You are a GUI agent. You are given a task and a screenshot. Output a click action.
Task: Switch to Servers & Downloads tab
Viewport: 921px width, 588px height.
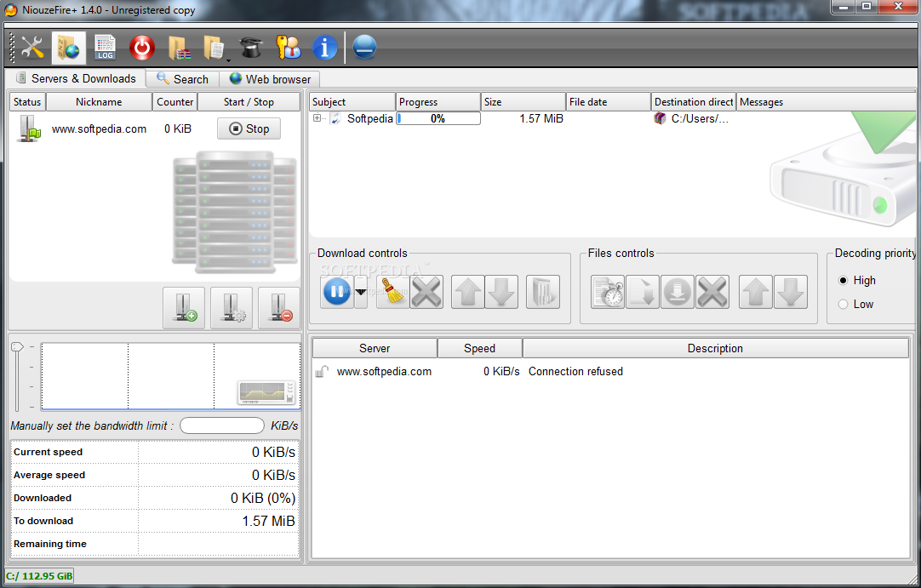tap(76, 79)
